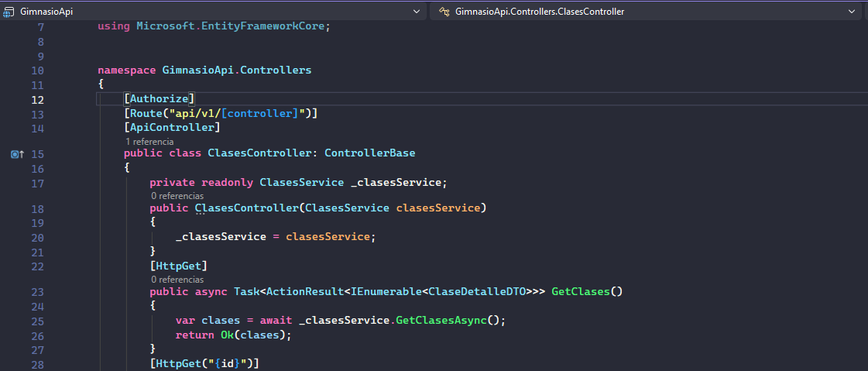Image resolution: width=868 pixels, height=371 pixels.
Task: Expand the ClasesController type navigation dropdown arrow
Action: pos(852,12)
